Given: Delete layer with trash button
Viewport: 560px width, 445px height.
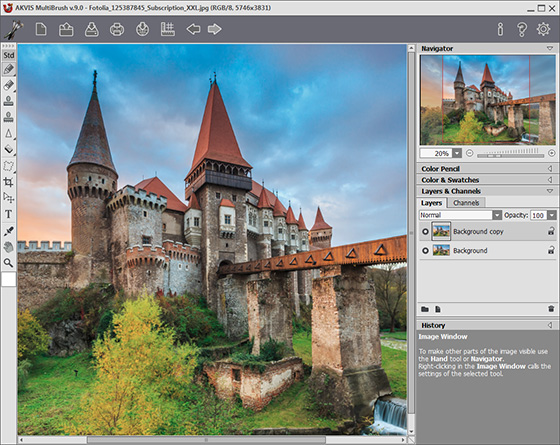Looking at the screenshot, I should coord(551,309).
